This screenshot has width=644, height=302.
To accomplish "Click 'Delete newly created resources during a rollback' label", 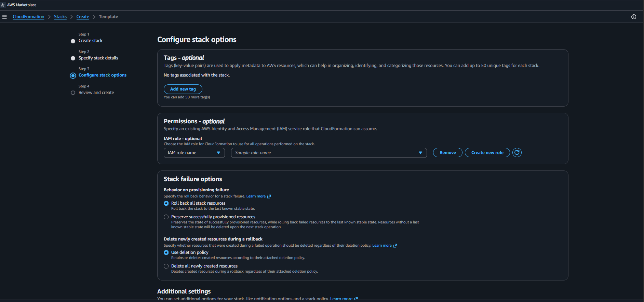I will point(213,239).
